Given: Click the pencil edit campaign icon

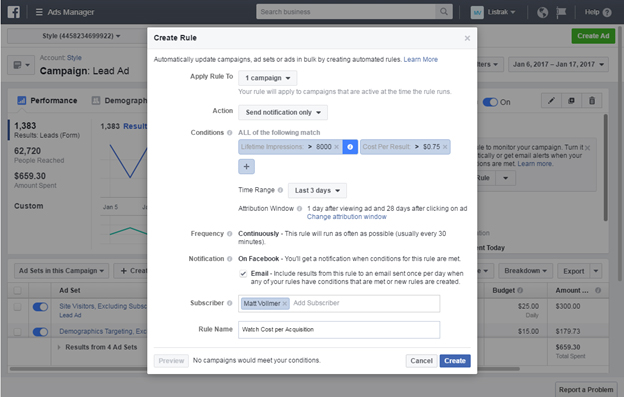Looking at the screenshot, I should click(551, 101).
